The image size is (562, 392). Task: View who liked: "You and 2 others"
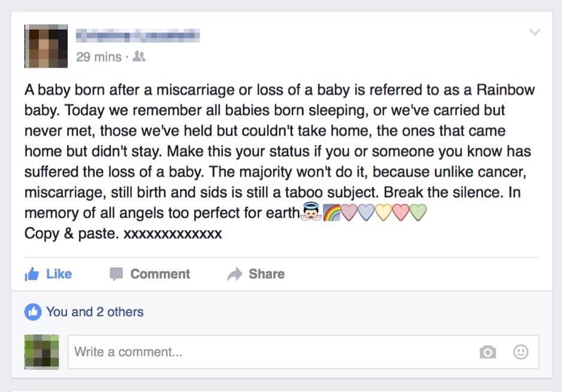[95, 312]
